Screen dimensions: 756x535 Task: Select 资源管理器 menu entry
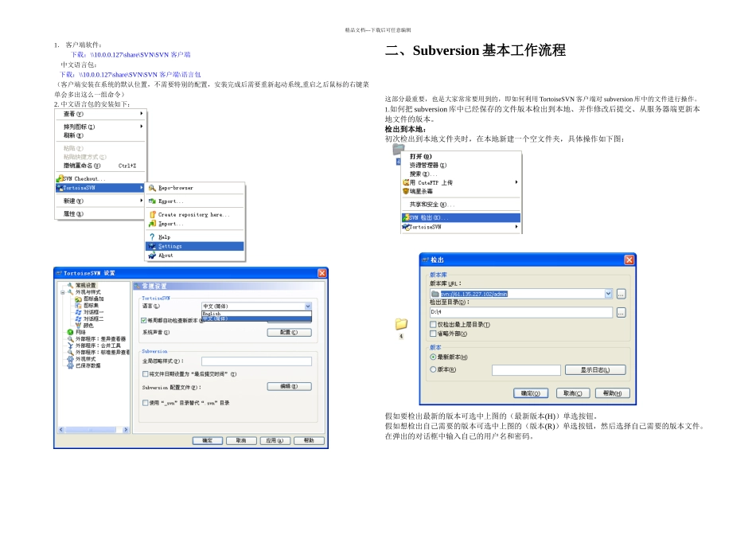pos(462,165)
